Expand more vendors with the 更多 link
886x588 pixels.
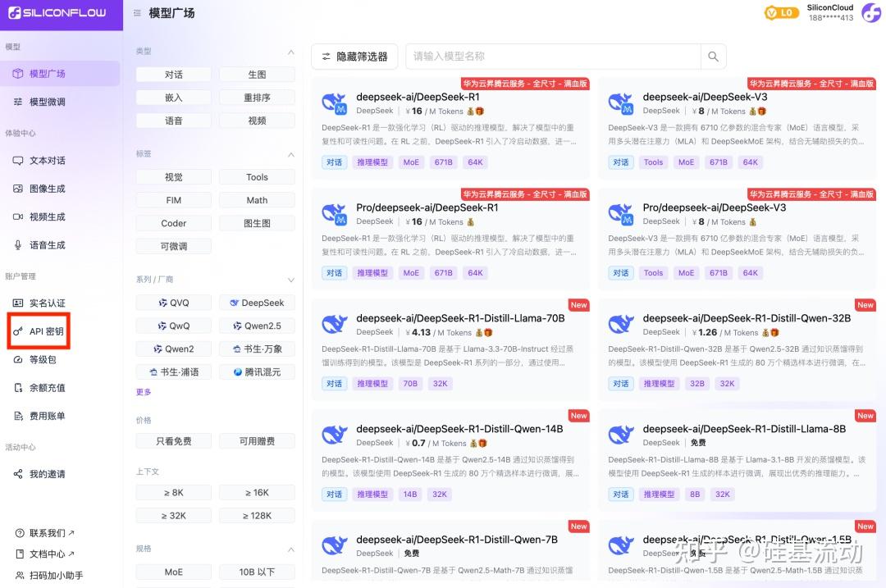point(144,392)
